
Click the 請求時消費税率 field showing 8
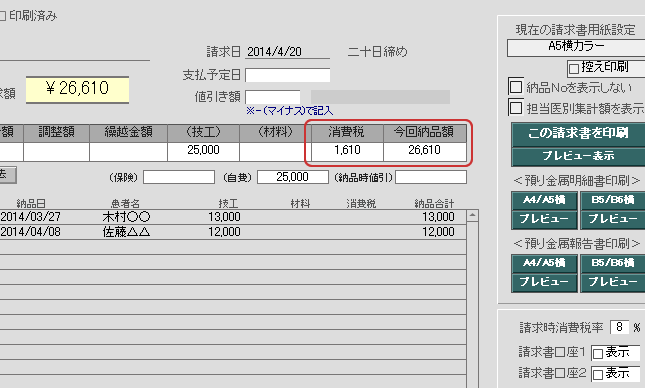click(x=619, y=327)
